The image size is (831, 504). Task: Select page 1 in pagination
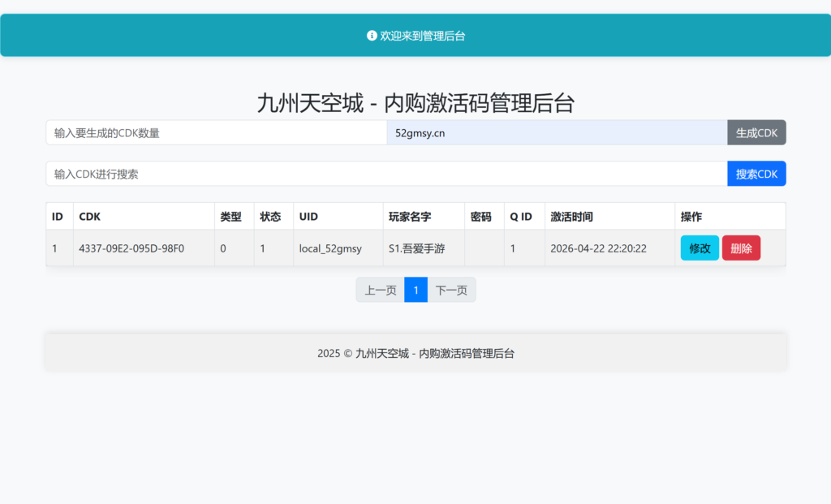tap(415, 290)
